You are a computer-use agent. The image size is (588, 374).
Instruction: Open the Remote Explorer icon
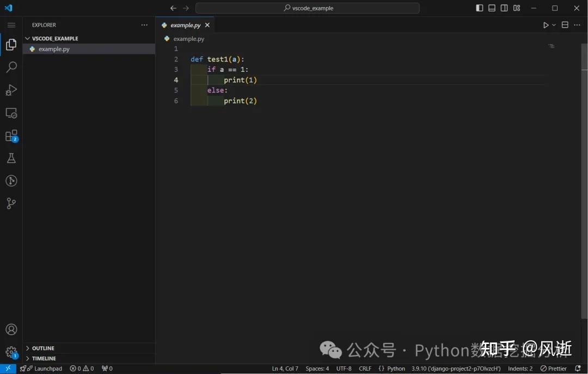point(11,113)
